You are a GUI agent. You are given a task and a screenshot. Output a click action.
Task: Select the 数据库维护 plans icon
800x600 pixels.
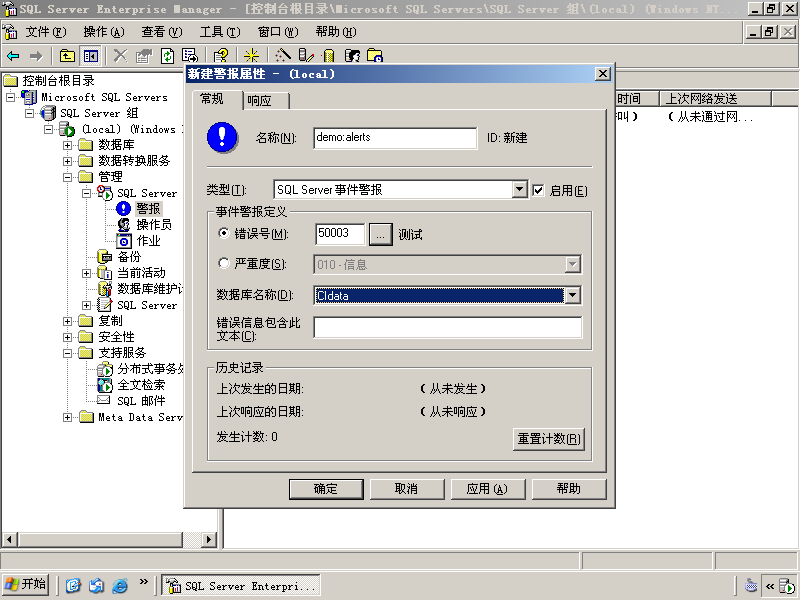pos(105,289)
